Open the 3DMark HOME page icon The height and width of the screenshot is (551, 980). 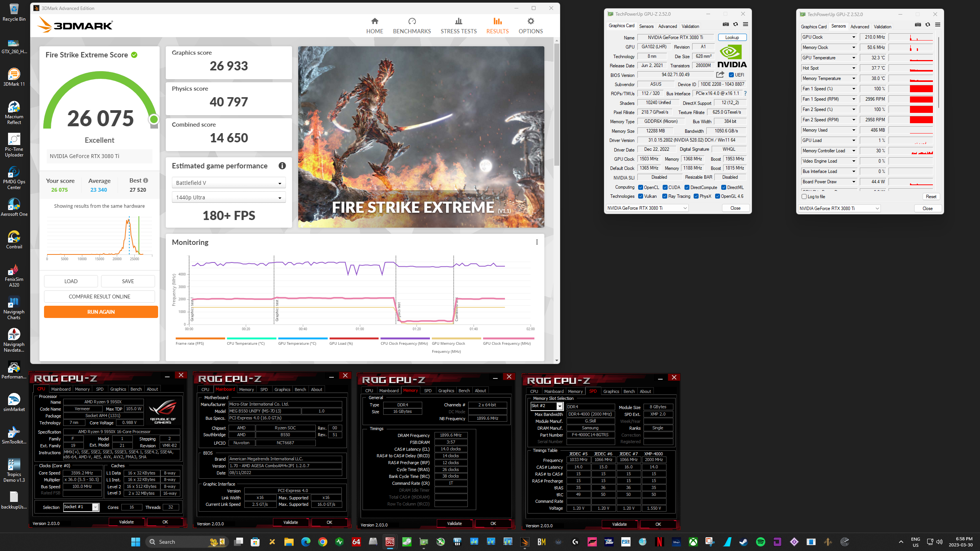point(374,21)
